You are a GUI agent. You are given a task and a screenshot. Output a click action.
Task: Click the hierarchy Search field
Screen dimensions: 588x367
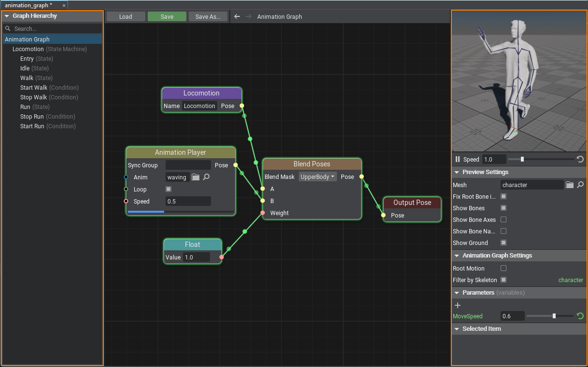coord(52,28)
